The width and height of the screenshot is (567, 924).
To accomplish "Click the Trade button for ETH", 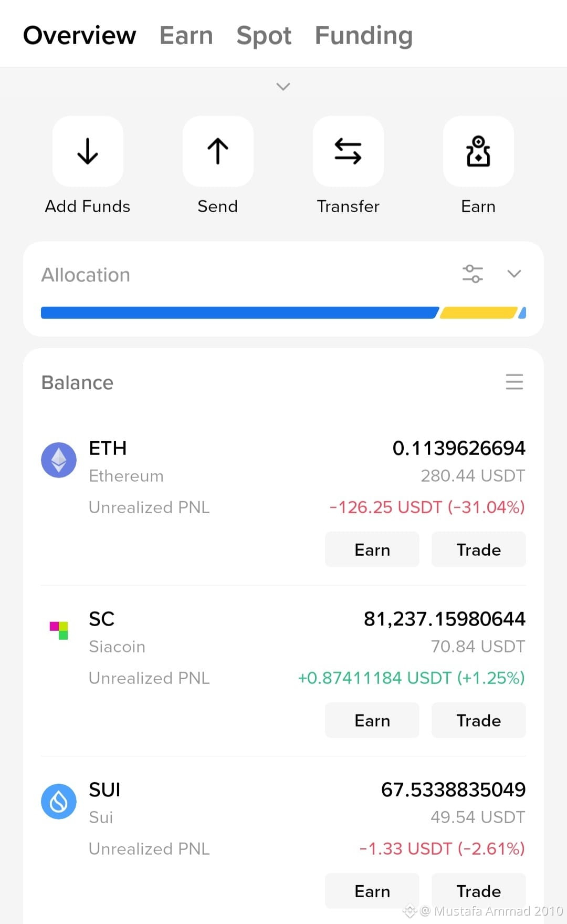I will [478, 549].
